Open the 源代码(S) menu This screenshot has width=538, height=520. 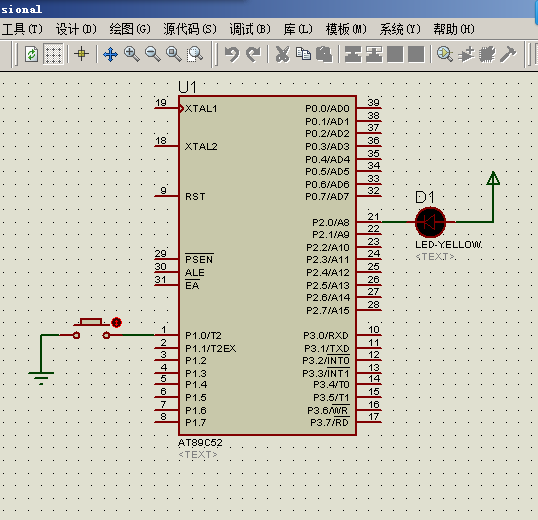(190, 29)
